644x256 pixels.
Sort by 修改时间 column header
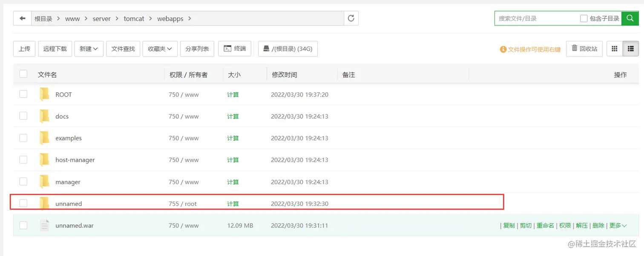coord(285,74)
